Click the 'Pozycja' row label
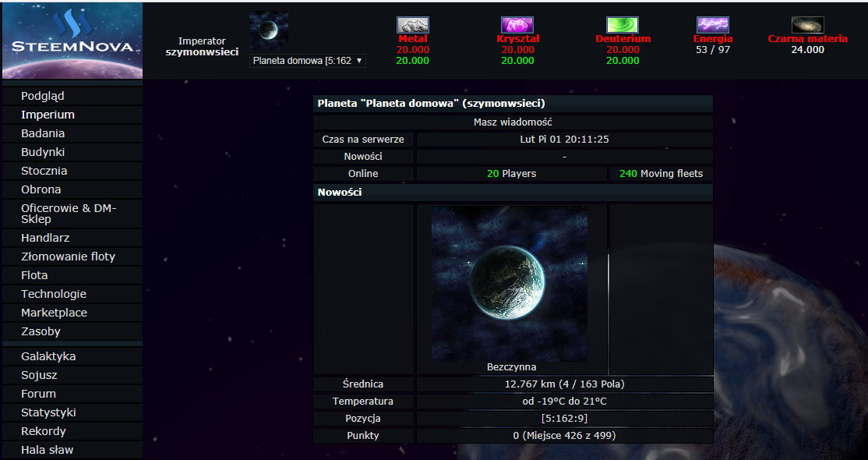Screen dimensions: 868x460 click(x=363, y=419)
